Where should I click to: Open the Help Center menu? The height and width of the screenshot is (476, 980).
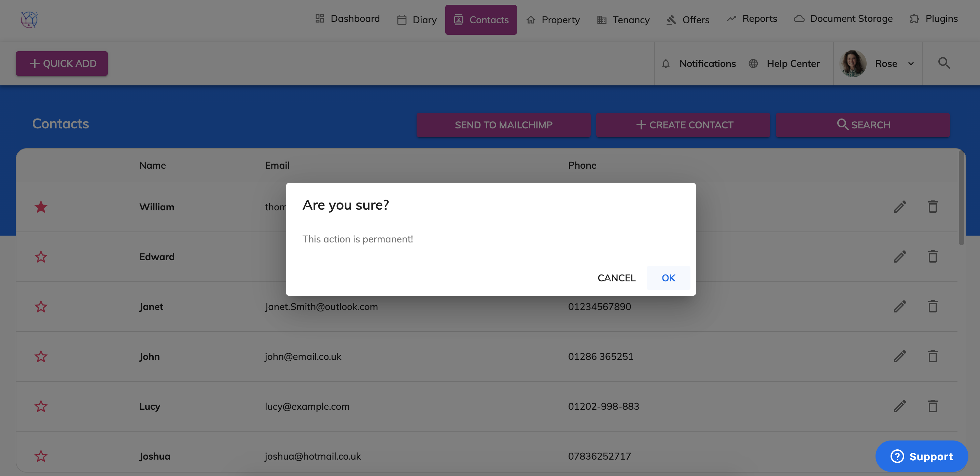point(784,64)
